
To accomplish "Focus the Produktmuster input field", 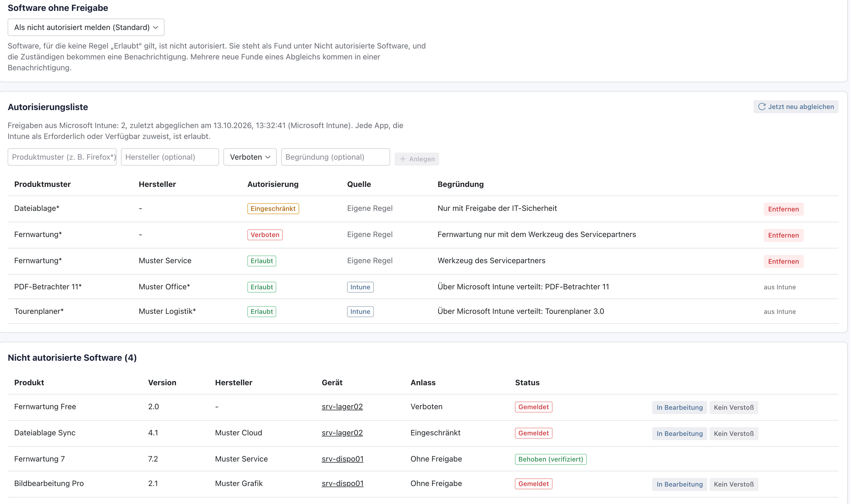I will point(62,157).
